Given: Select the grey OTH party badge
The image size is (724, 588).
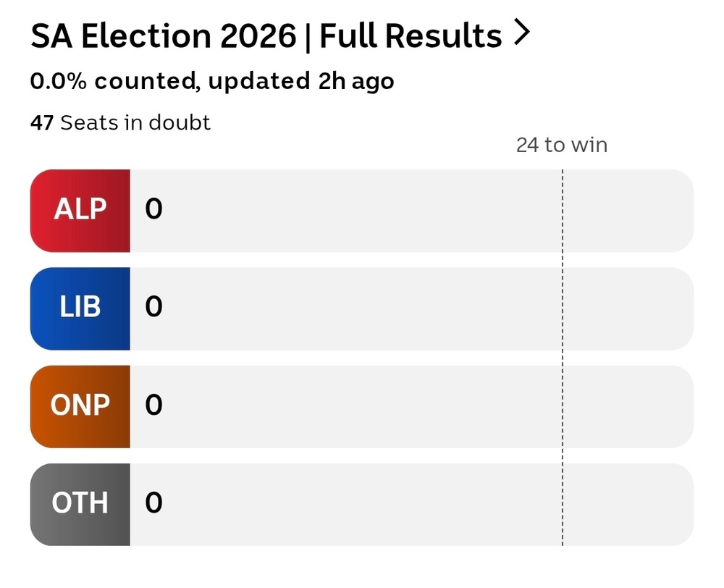Looking at the screenshot, I should 80,503.
